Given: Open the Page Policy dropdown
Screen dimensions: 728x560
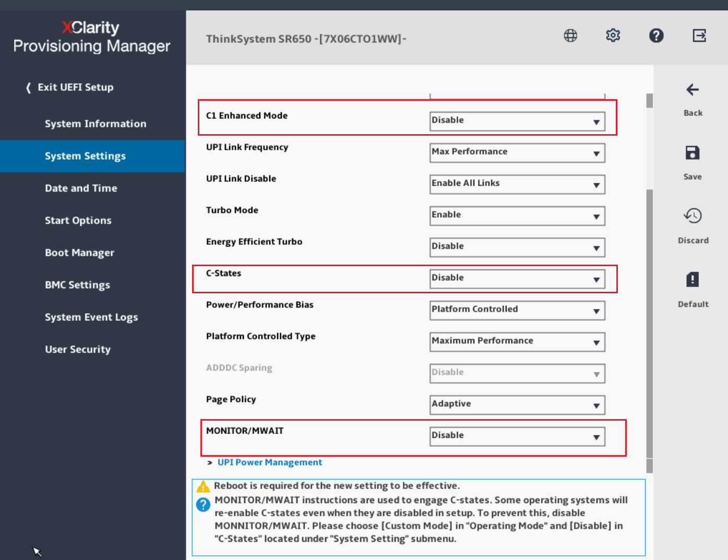Looking at the screenshot, I should 517,405.
